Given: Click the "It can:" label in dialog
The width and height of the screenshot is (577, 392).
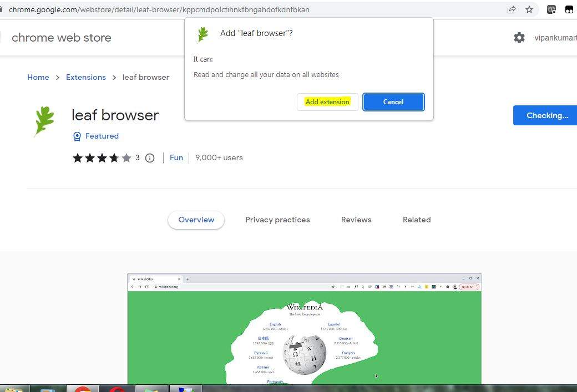Looking at the screenshot, I should tap(203, 59).
